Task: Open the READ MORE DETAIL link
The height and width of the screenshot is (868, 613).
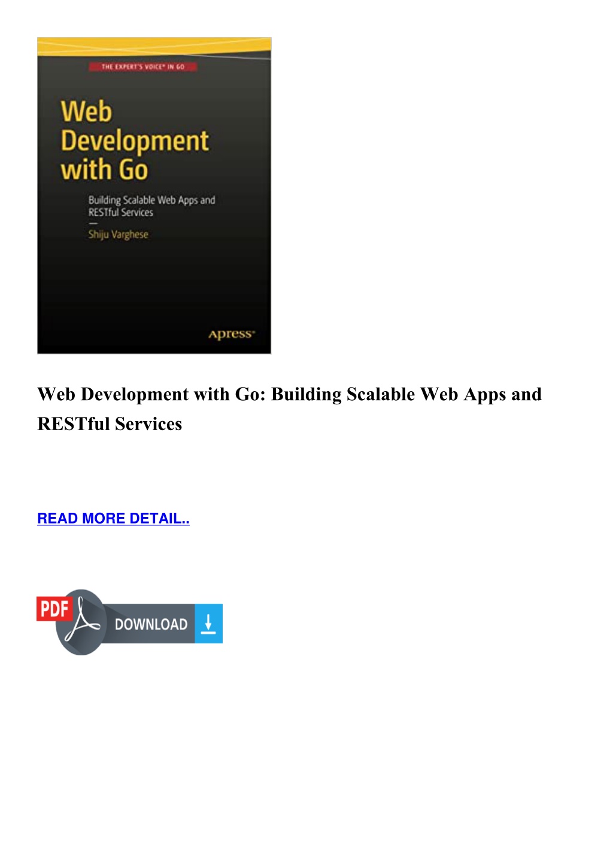Action: (113, 518)
